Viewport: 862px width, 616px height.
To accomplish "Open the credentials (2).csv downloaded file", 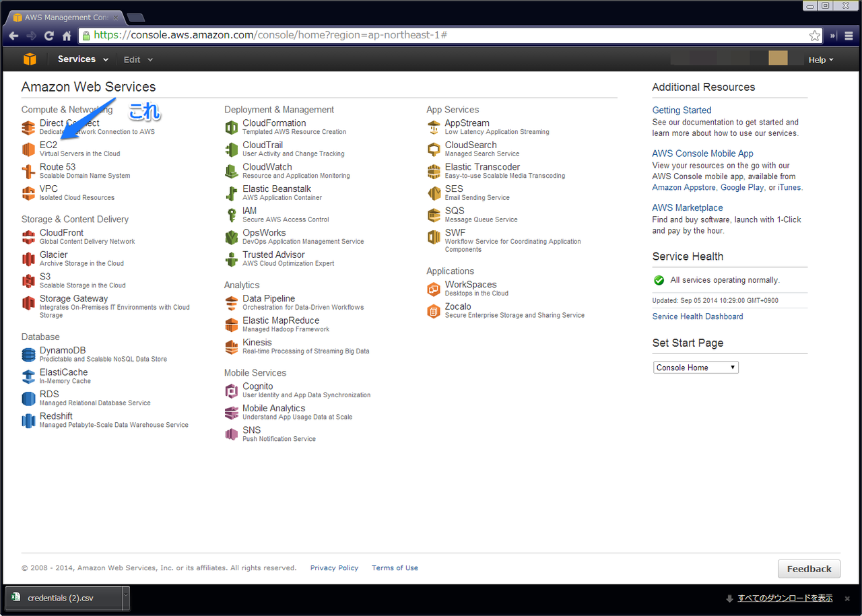I will 63,598.
